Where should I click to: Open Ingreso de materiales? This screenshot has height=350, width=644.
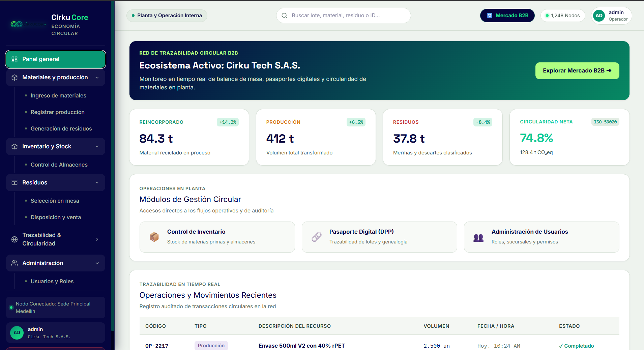tap(58, 96)
